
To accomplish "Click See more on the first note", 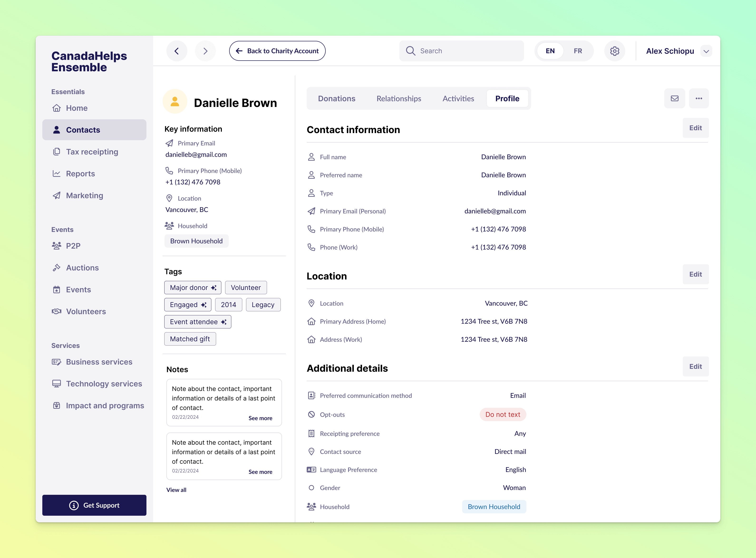I will (x=260, y=418).
